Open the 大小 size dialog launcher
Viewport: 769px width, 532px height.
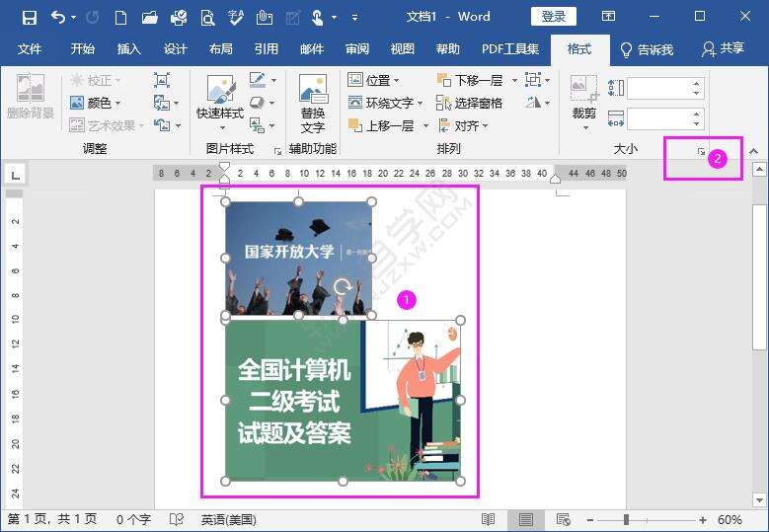[701, 152]
